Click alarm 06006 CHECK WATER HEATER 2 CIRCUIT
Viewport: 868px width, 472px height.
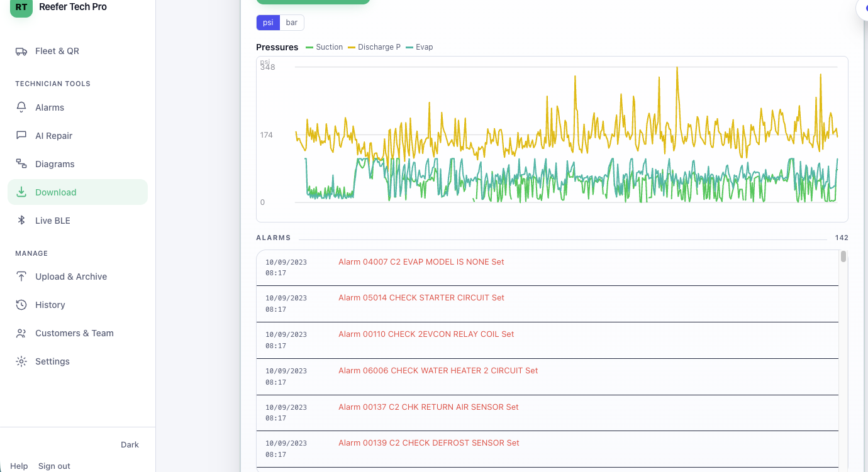tap(547, 377)
